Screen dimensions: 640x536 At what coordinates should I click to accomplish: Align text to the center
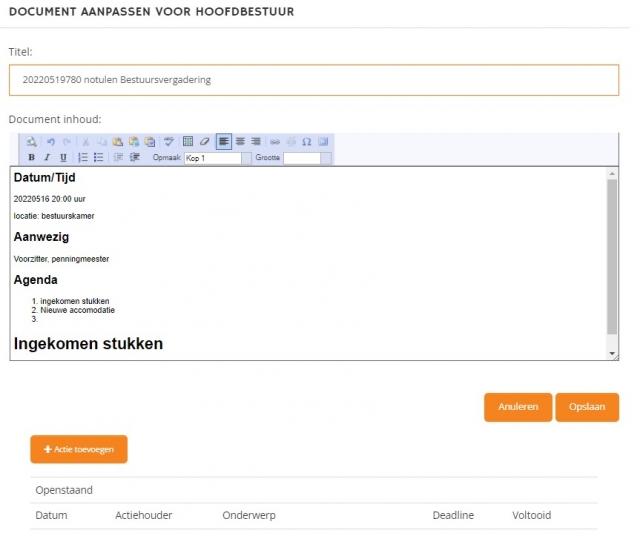(x=240, y=142)
